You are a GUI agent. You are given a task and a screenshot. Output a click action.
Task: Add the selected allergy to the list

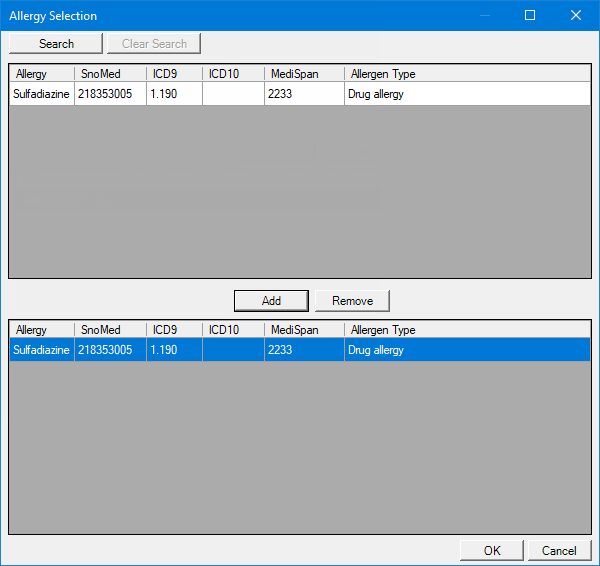point(271,301)
